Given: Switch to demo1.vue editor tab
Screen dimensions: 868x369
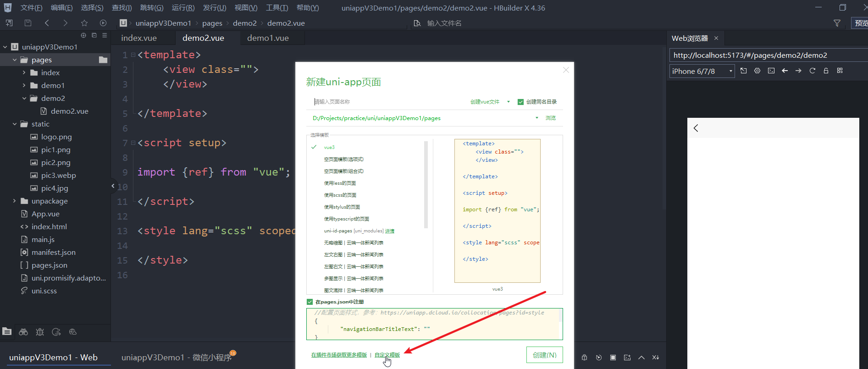Looking at the screenshot, I should (268, 38).
